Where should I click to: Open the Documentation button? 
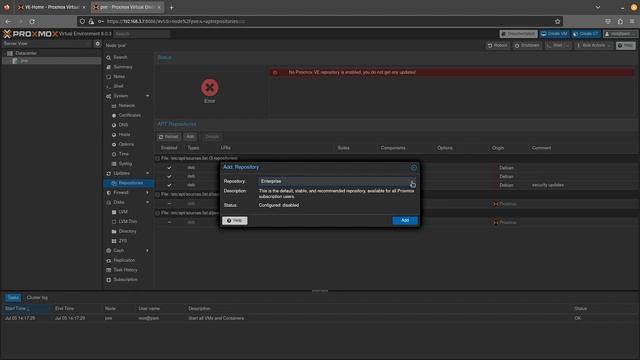518,34
